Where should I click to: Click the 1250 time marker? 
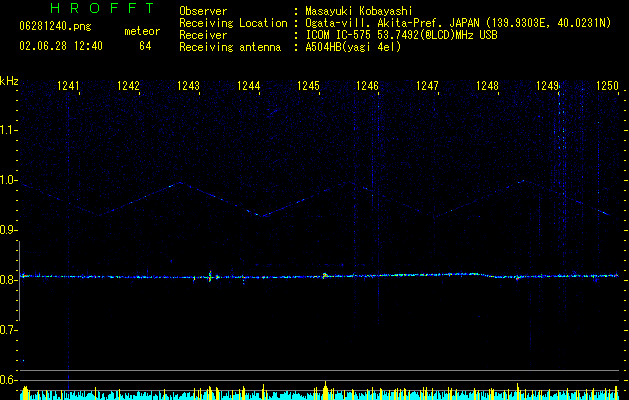(x=607, y=86)
